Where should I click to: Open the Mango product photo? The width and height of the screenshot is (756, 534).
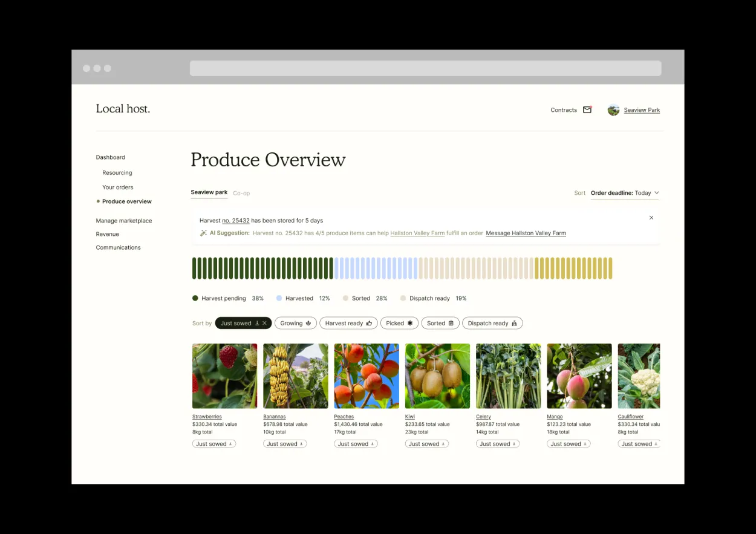[x=579, y=376]
